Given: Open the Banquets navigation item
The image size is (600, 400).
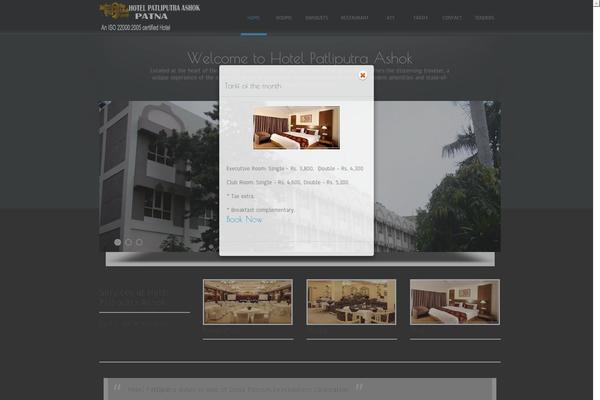Looking at the screenshot, I should (316, 18).
